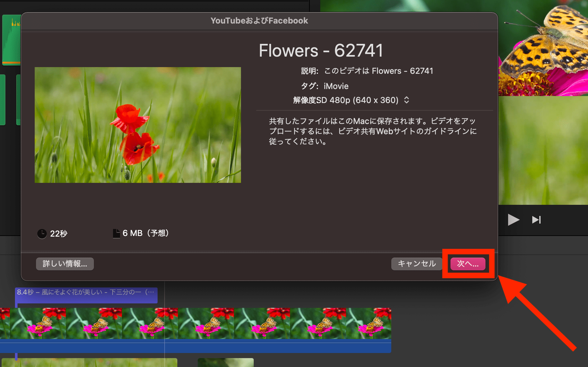This screenshot has width=588, height=367.
Task: Edit the 説明 description field
Action: [x=379, y=71]
